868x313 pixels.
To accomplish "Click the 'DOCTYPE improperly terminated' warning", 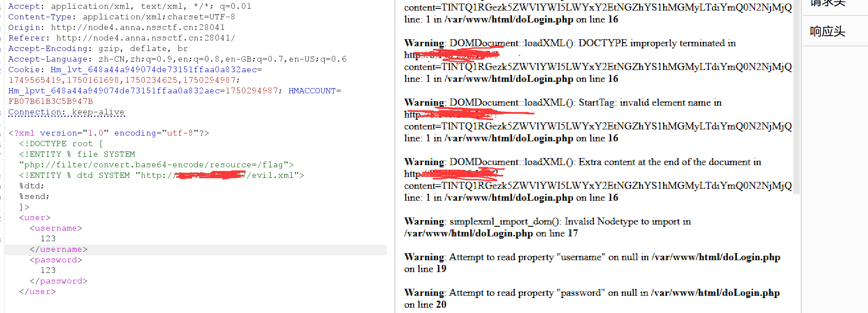I will [x=570, y=43].
